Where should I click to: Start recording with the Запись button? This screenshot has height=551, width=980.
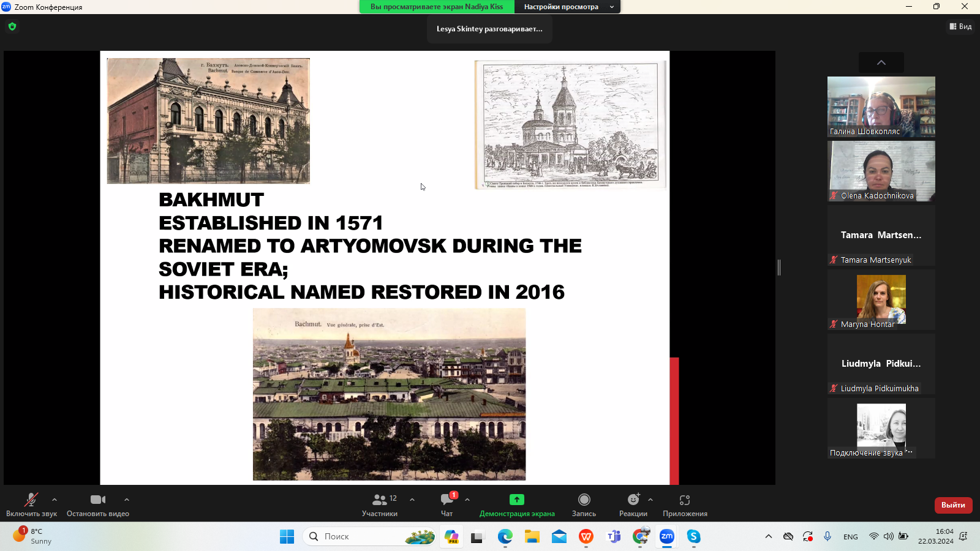[584, 504]
